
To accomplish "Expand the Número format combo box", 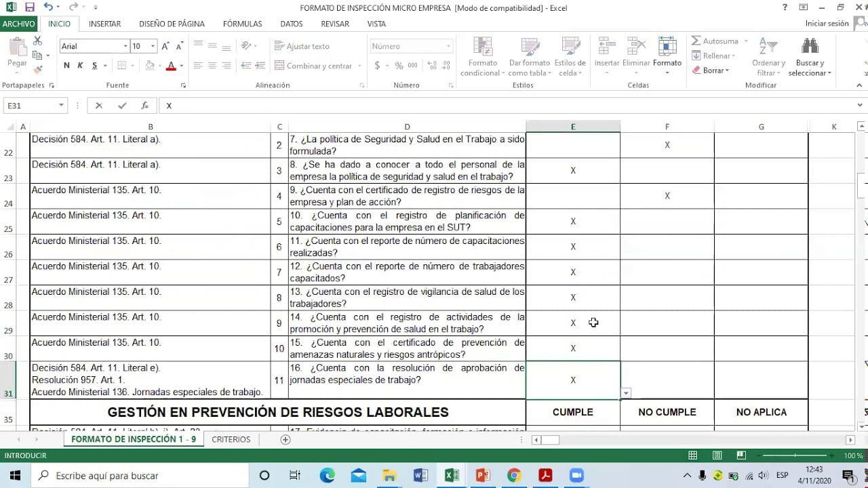I will 448,46.
